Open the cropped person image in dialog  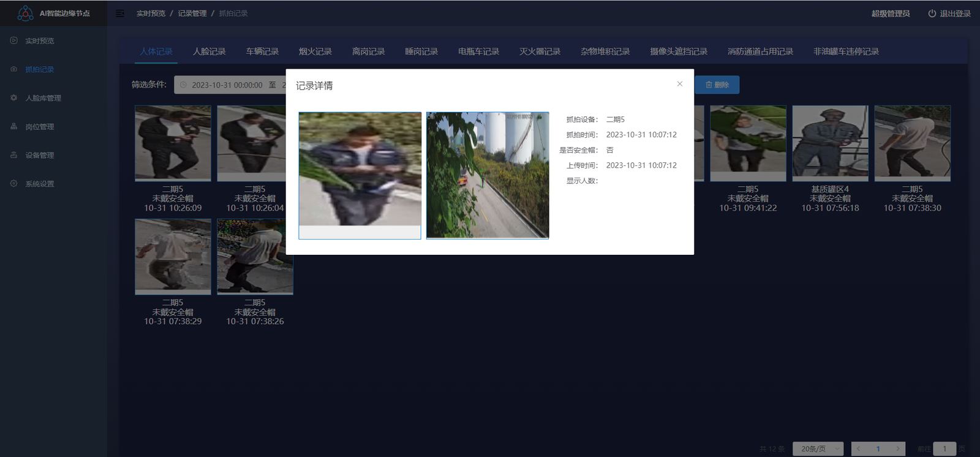point(360,175)
